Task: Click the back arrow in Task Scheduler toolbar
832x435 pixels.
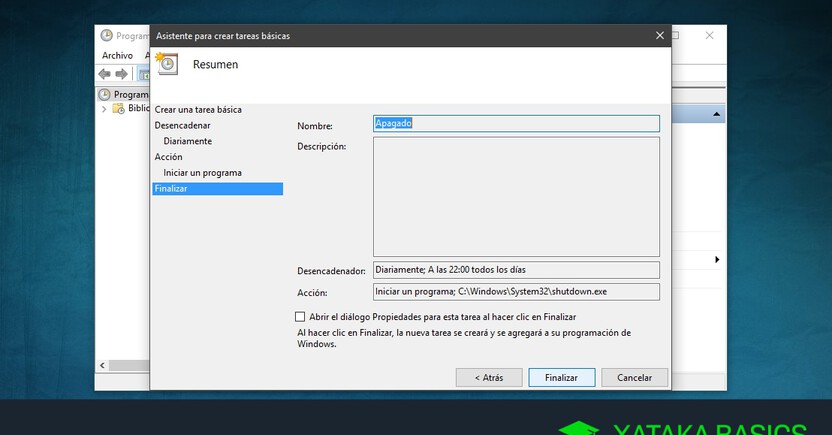Action: coord(104,74)
